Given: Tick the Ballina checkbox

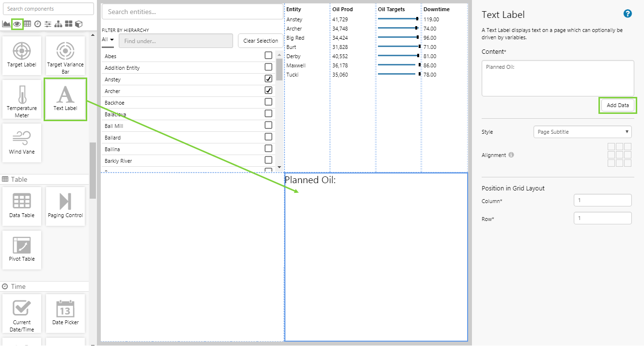Looking at the screenshot, I should click(x=268, y=148).
